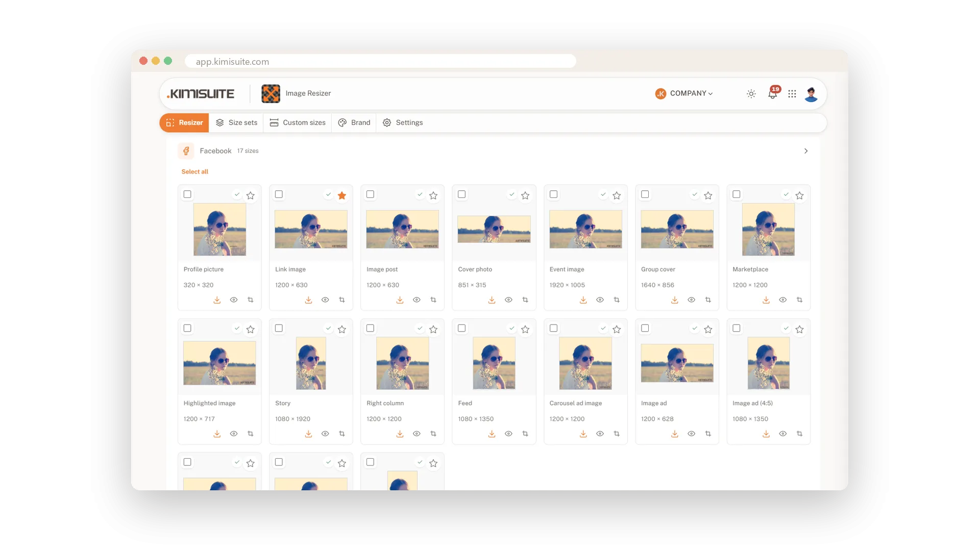
Task: Toggle light mode sun icon
Action: pos(751,94)
